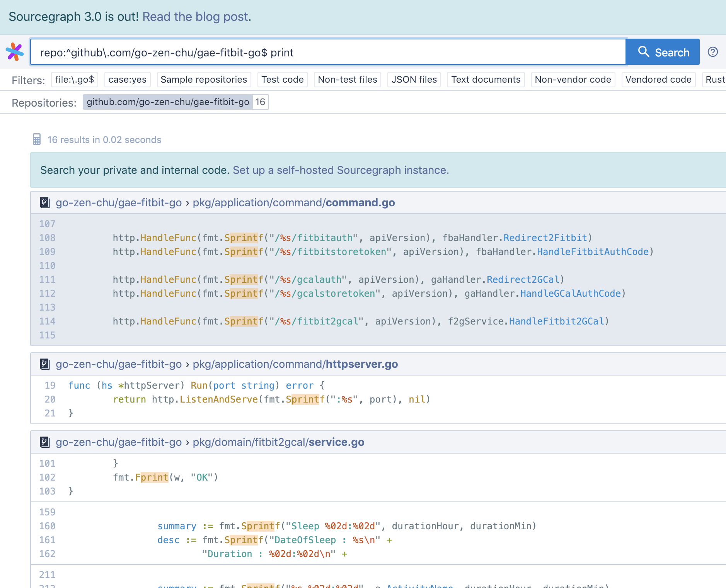Open go-zen-chu/gae-fitbit-go link in command.go header
This screenshot has height=588, width=726.
[x=119, y=202]
